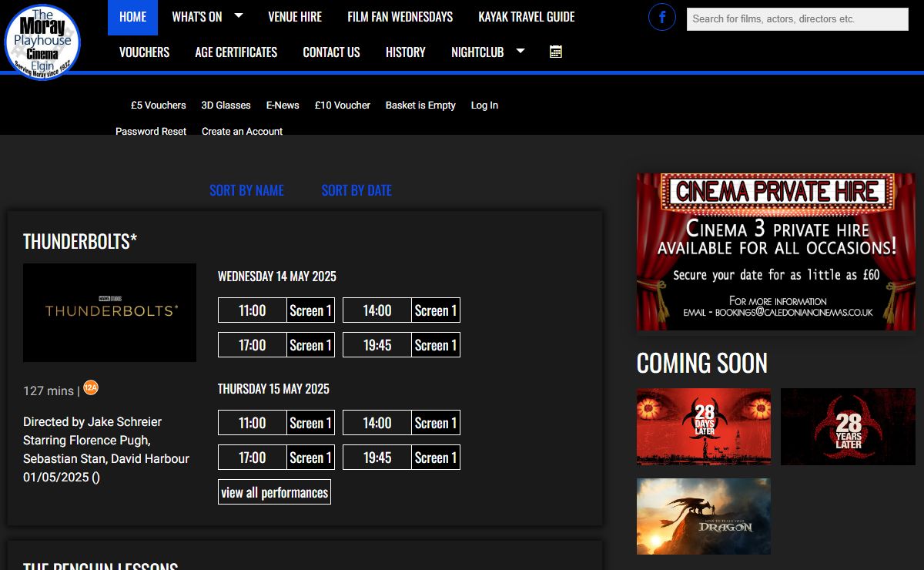Open the Password Reset link
This screenshot has width=924, height=570.
tap(151, 132)
